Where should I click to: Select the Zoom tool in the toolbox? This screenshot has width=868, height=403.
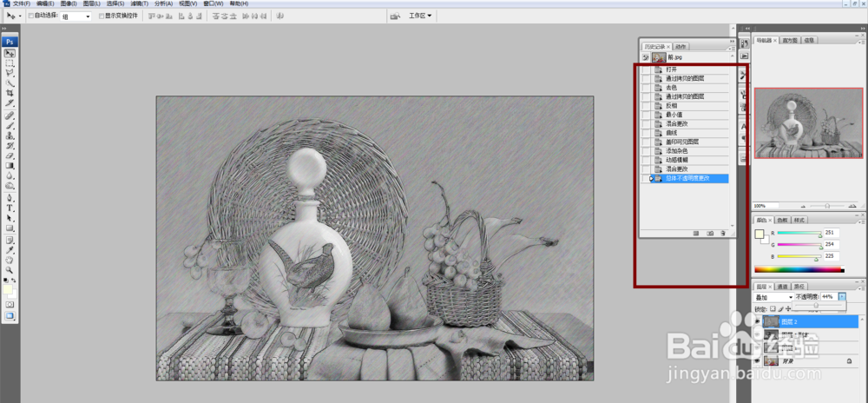10,270
